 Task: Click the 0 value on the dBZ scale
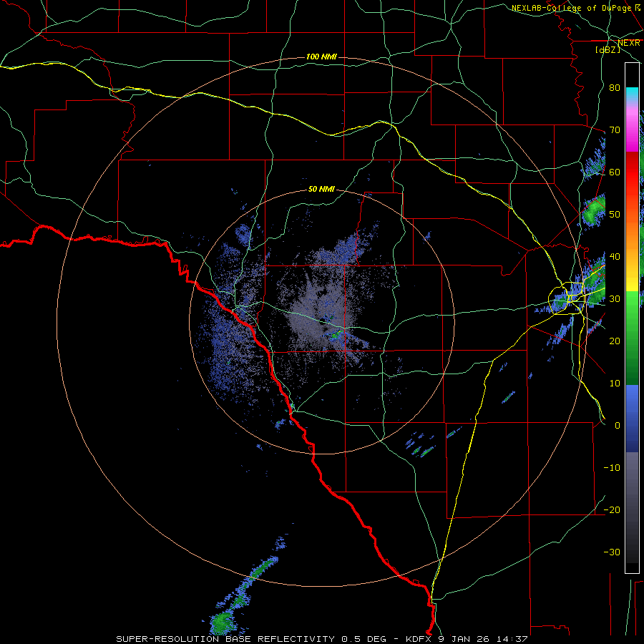click(618, 426)
